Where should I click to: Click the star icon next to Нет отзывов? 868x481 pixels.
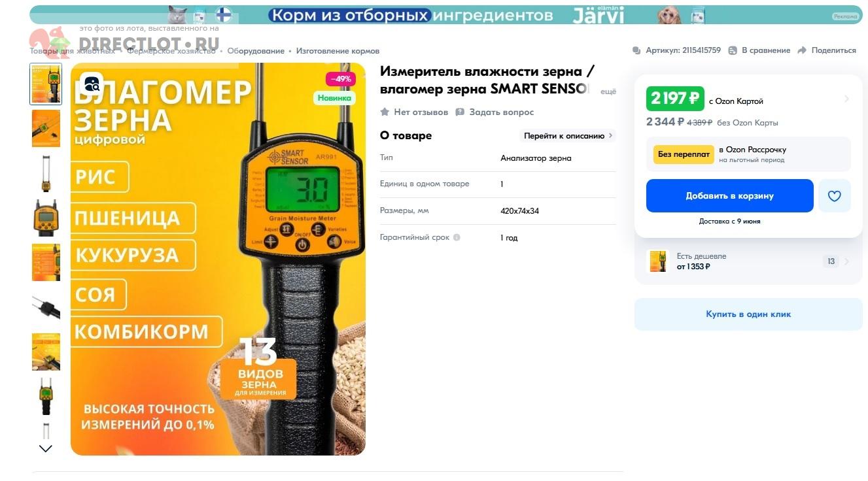pos(385,112)
